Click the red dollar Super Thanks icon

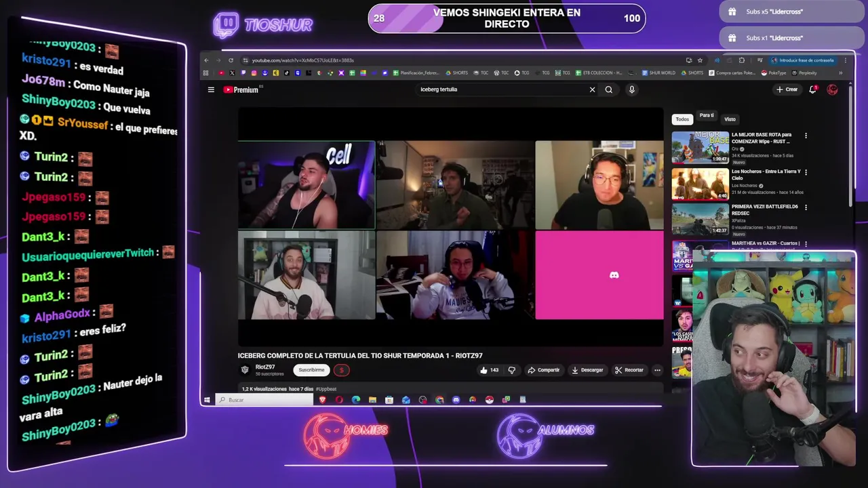[342, 370]
